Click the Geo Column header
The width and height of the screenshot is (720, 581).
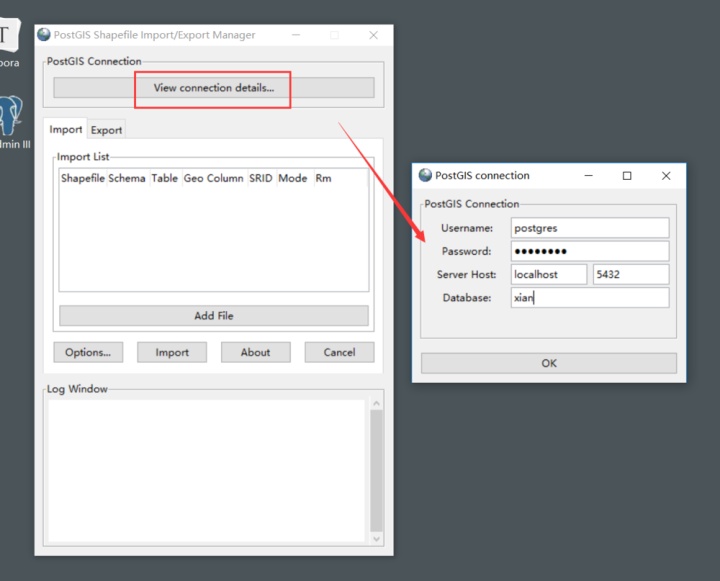pyautogui.click(x=214, y=178)
